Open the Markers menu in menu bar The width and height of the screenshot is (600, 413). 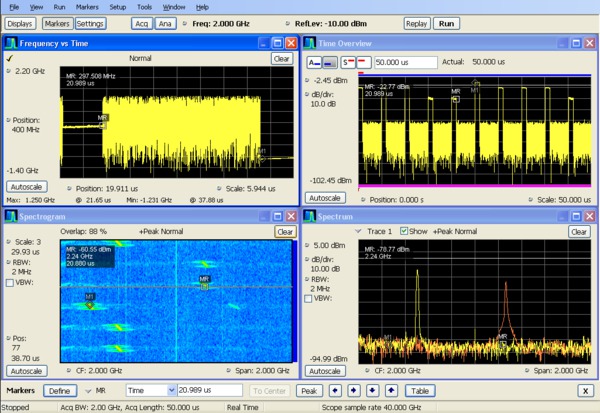87,7
